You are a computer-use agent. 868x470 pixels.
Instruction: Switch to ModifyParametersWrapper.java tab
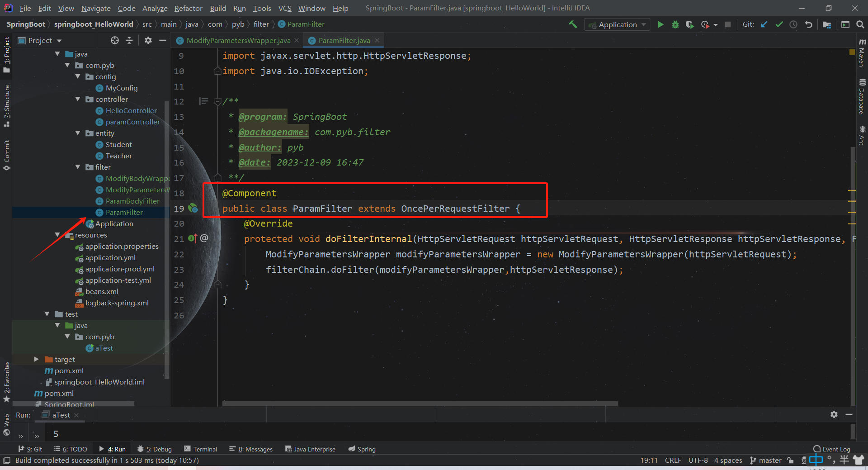[238, 40]
